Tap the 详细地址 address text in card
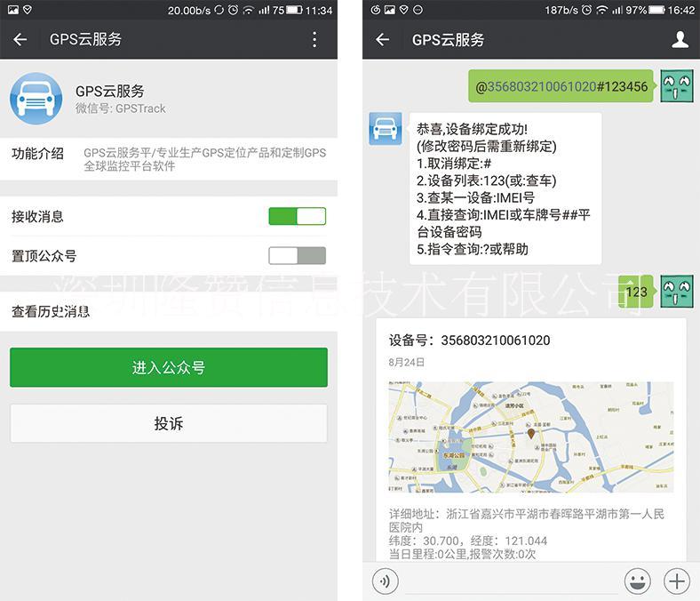Image resolution: width=700 pixels, height=601 pixels. coord(527,520)
